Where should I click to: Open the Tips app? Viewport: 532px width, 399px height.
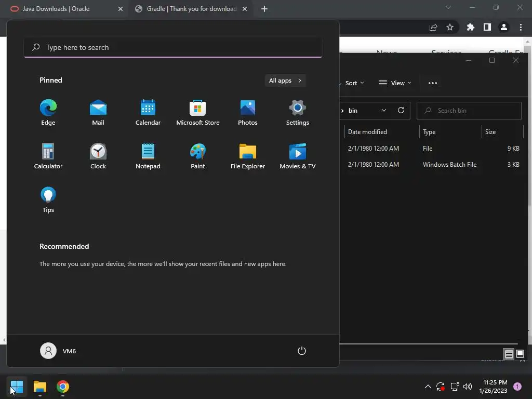pyautogui.click(x=48, y=200)
